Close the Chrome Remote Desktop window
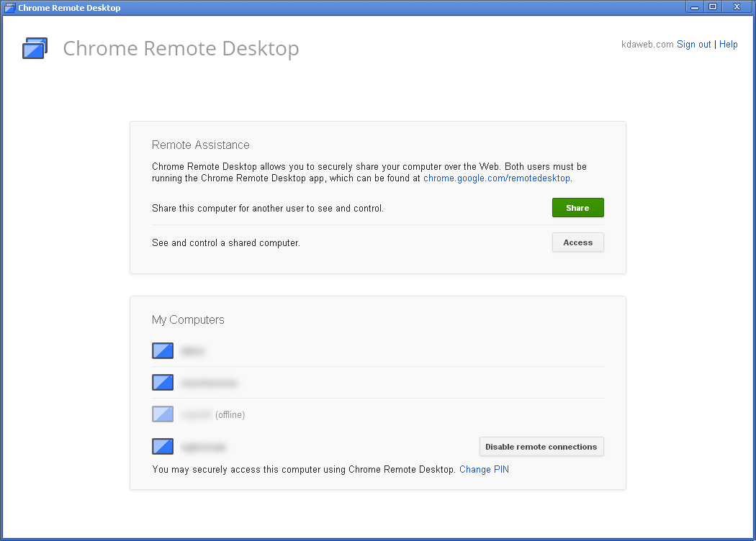The image size is (756, 541). [737, 7]
